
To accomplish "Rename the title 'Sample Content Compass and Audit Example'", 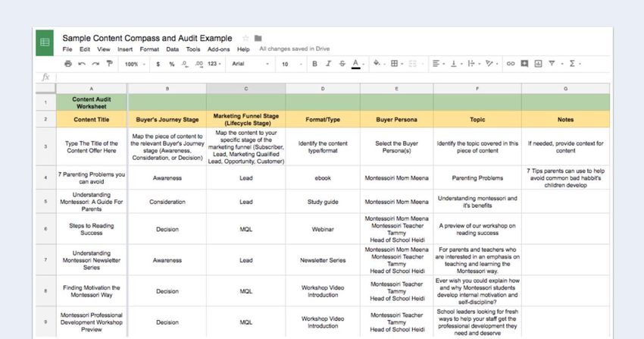I will coord(147,38).
